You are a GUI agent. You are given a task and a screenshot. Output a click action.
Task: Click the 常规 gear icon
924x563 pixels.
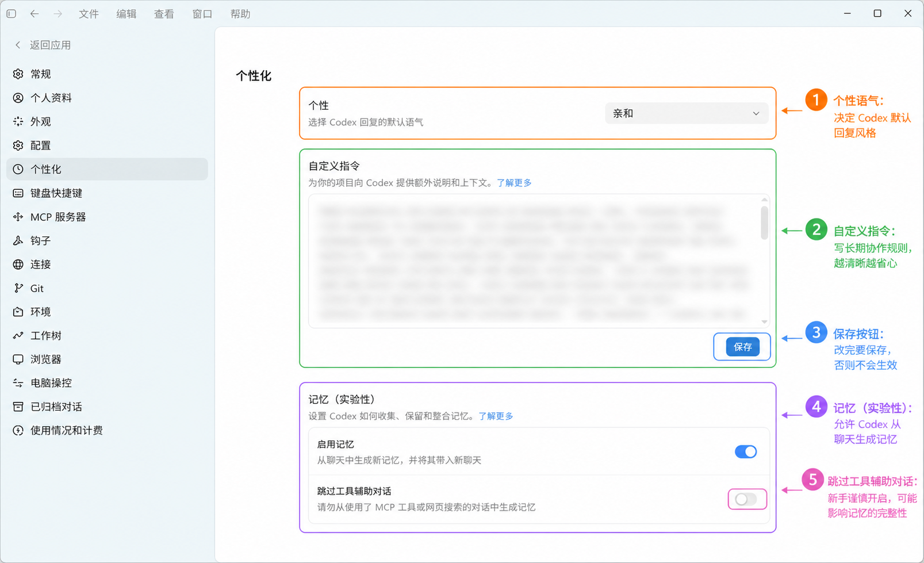point(18,74)
